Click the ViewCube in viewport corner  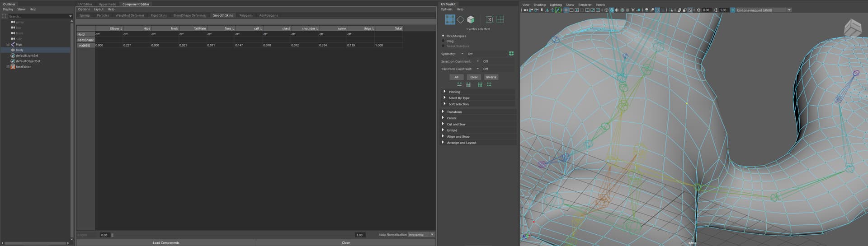pos(853,28)
